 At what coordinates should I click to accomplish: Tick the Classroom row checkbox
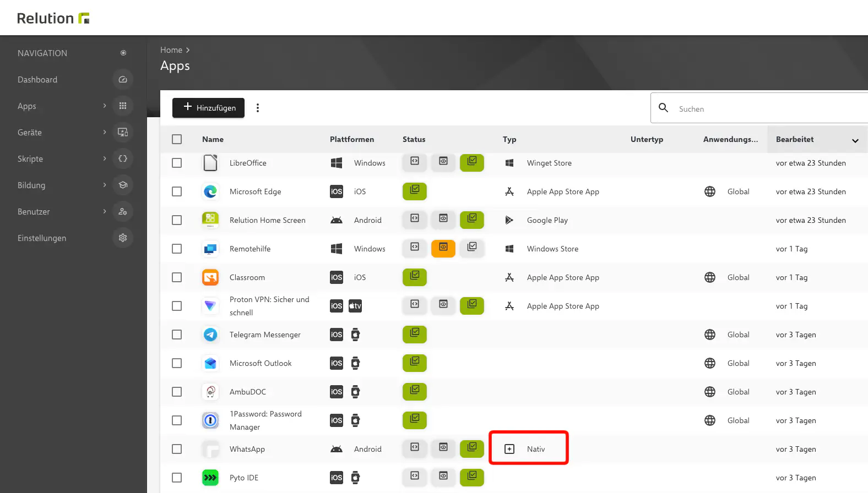point(177,277)
